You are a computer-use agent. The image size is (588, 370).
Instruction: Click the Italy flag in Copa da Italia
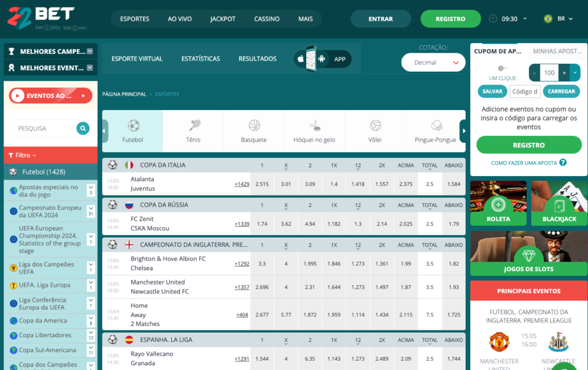coord(129,165)
